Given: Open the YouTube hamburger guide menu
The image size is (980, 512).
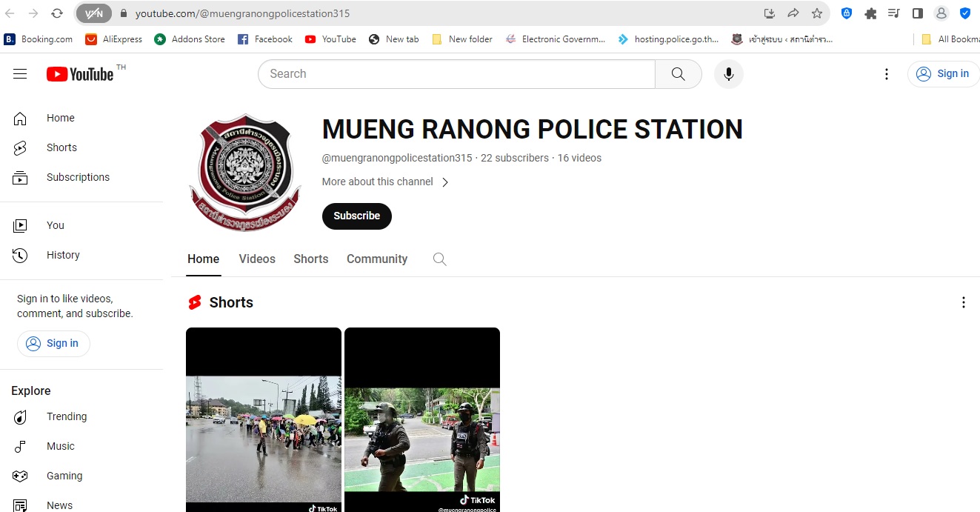Looking at the screenshot, I should click(20, 74).
